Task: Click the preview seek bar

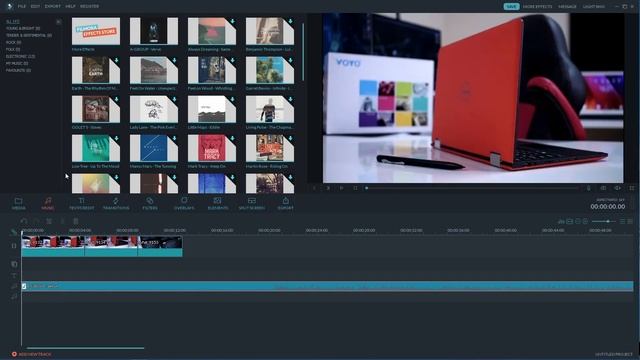Action: point(472,188)
